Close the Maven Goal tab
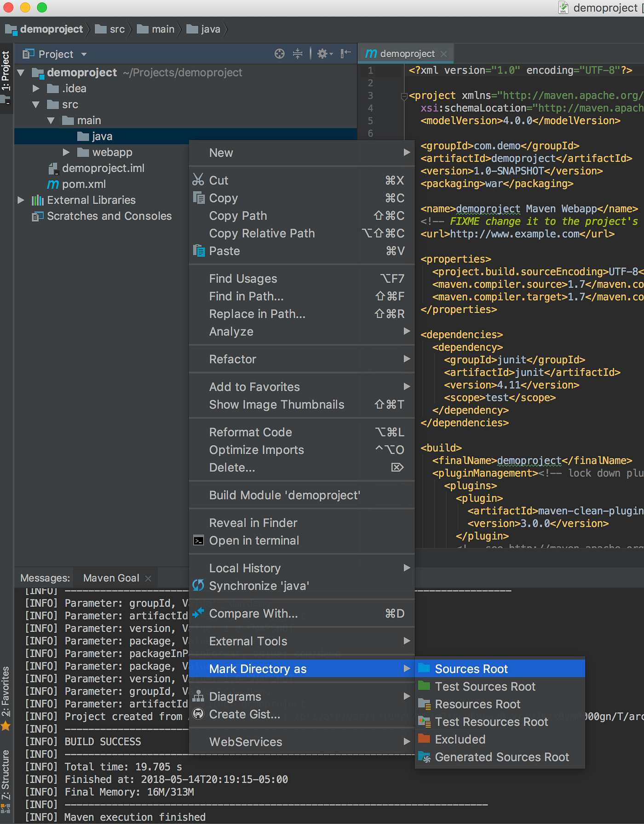The width and height of the screenshot is (644, 824). click(x=148, y=578)
